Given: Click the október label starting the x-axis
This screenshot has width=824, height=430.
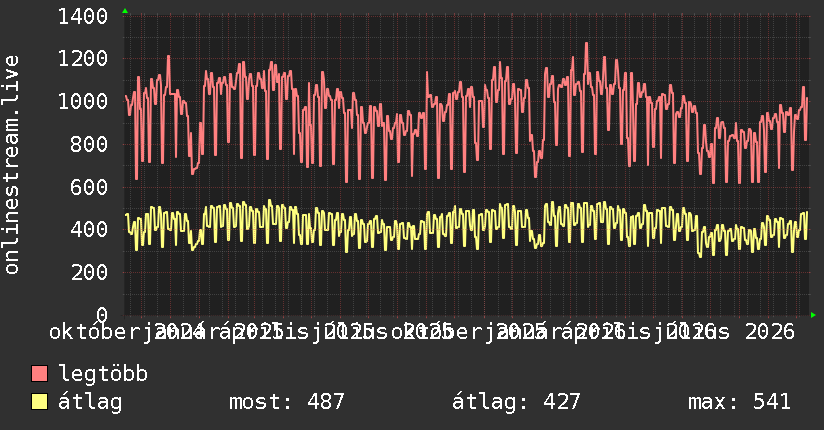Looking at the screenshot, I should (x=94, y=332).
